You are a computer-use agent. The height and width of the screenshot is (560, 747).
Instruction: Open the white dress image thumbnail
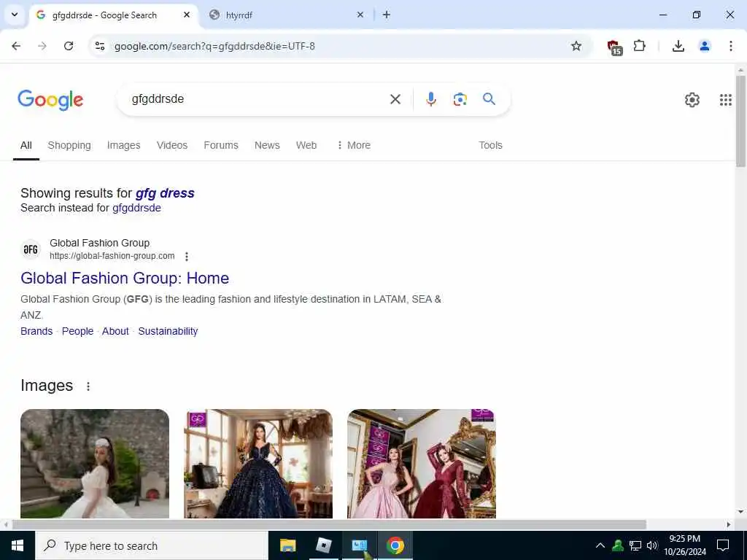click(x=95, y=464)
